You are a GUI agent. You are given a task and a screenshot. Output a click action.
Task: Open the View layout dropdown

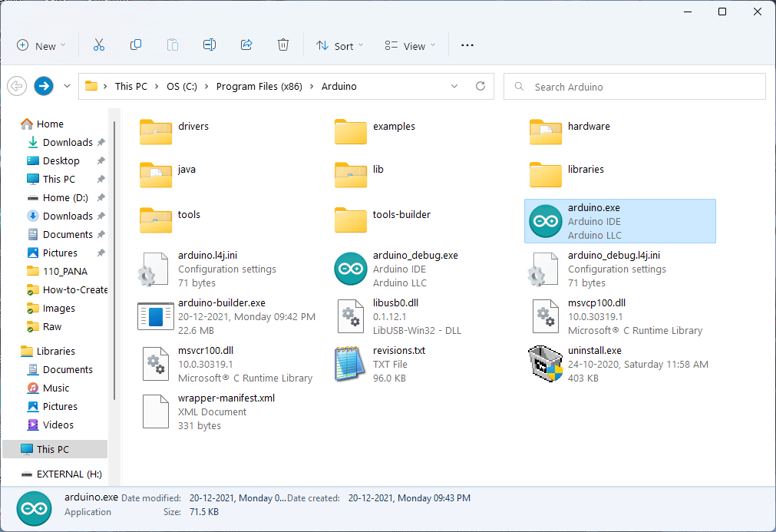pyautogui.click(x=411, y=45)
